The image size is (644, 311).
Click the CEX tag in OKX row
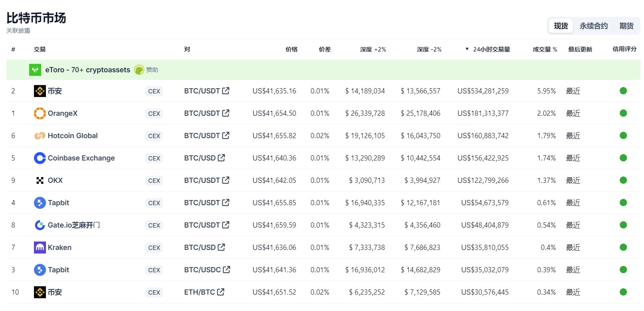[154, 180]
